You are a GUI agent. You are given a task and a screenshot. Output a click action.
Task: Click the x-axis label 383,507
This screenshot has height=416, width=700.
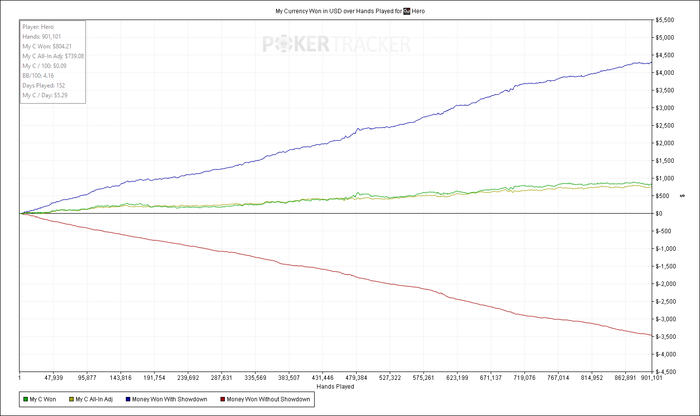pos(289,378)
